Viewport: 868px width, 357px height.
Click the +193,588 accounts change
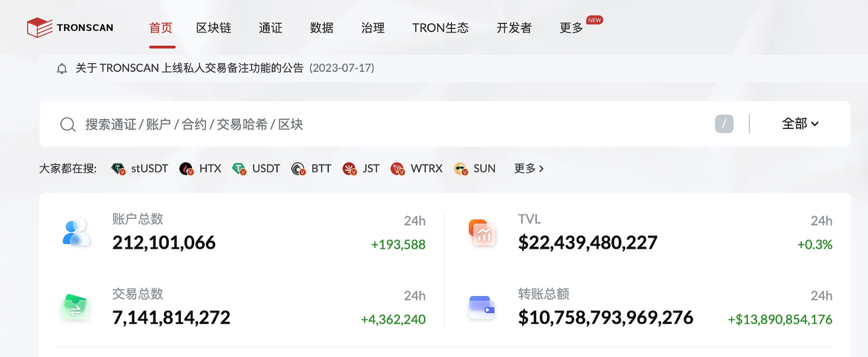click(398, 245)
